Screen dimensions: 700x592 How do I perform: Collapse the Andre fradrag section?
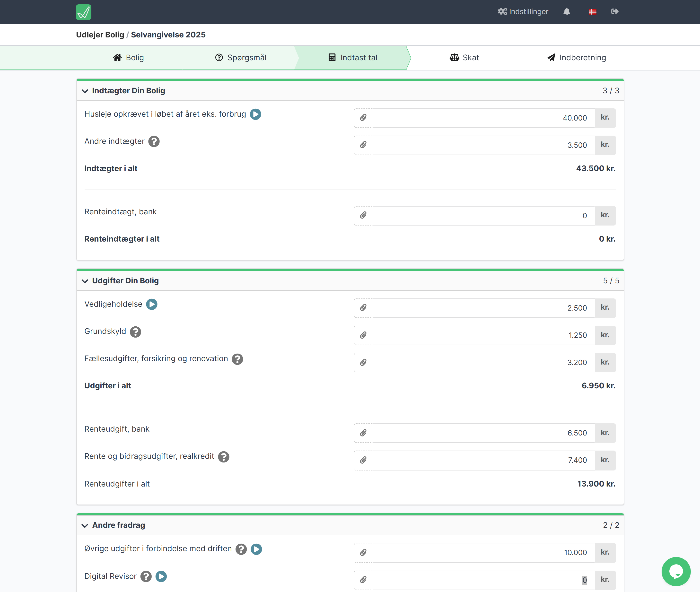(85, 526)
